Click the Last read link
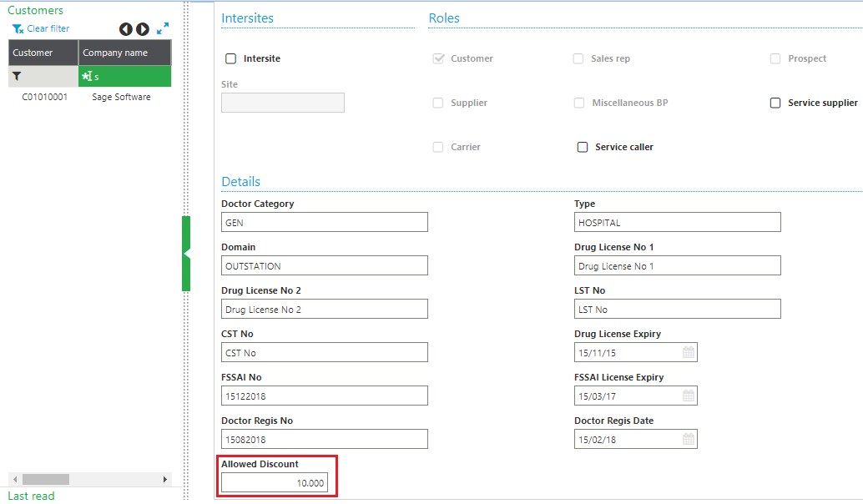 31,496
